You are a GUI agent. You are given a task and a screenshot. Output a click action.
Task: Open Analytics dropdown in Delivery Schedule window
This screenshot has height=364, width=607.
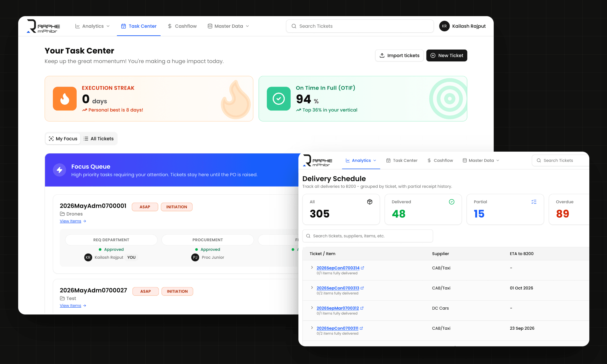pos(361,161)
